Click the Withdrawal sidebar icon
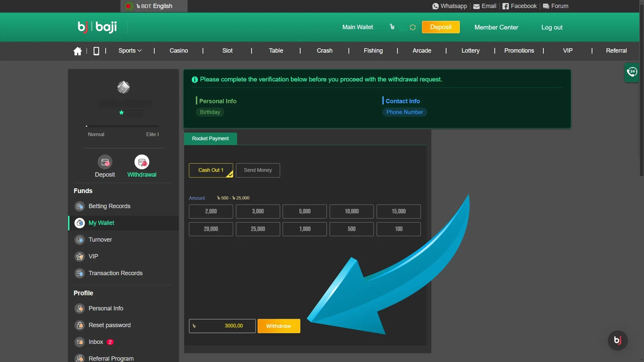Viewport: 644px width, 362px height. pyautogui.click(x=142, y=166)
